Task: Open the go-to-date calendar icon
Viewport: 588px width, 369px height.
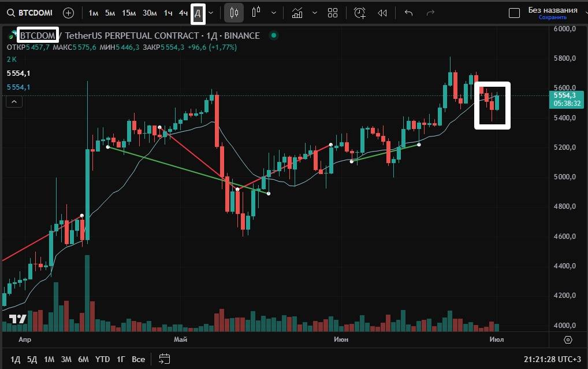Action: [x=164, y=359]
